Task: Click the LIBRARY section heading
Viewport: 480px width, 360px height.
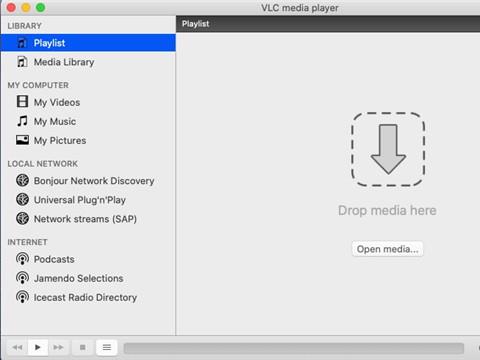Action: pos(25,26)
